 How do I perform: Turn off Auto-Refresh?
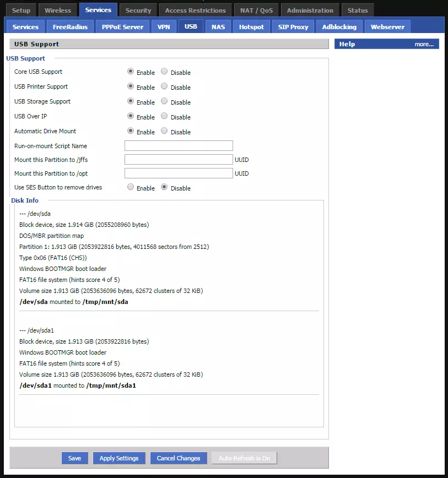point(244,458)
